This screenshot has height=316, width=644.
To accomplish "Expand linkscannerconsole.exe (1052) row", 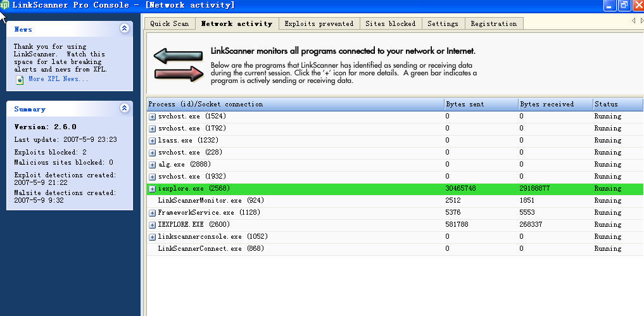I will click(x=153, y=237).
